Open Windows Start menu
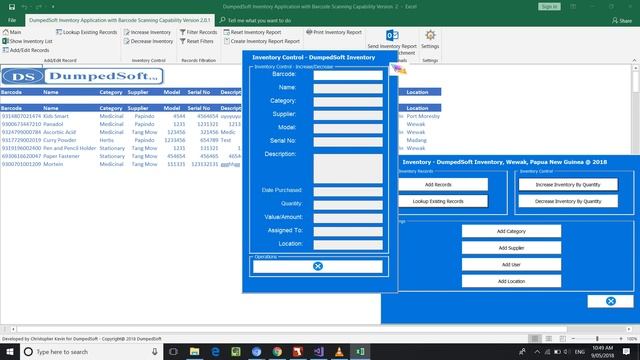 click(x=10, y=351)
